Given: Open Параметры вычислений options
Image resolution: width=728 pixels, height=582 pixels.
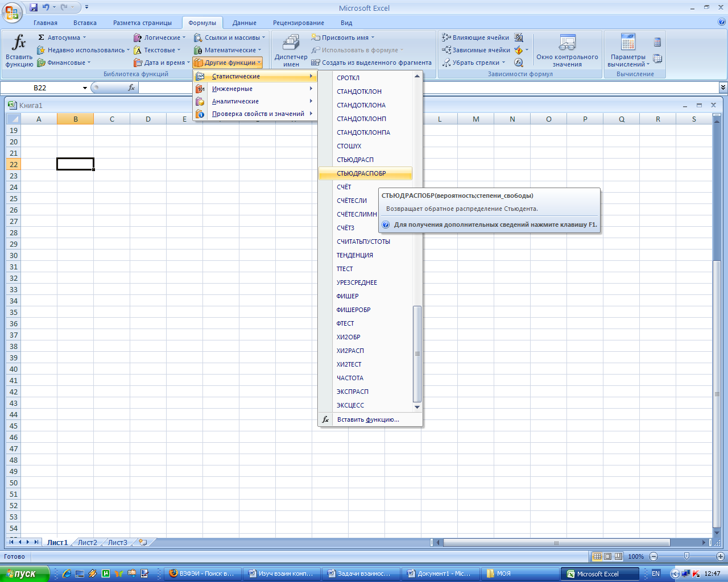Looking at the screenshot, I should 628,51.
